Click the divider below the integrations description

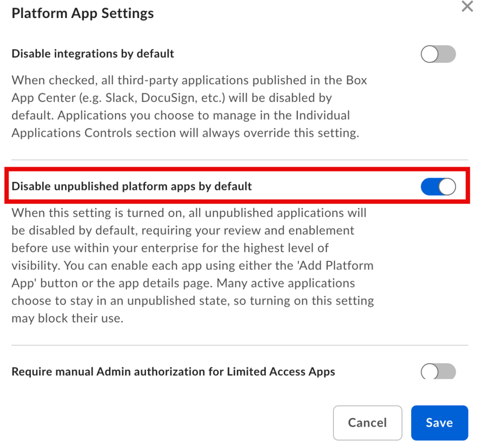tap(240, 160)
